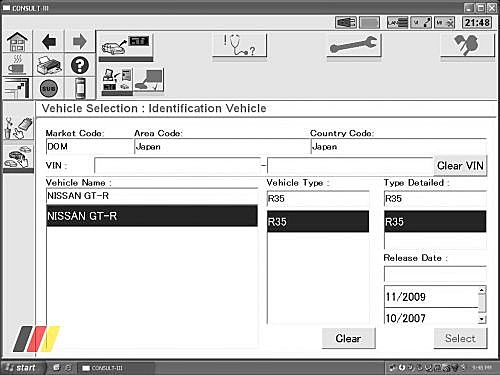The width and height of the screenshot is (500, 375).
Task: Click the Area Code field showing Japan
Action: [222, 147]
